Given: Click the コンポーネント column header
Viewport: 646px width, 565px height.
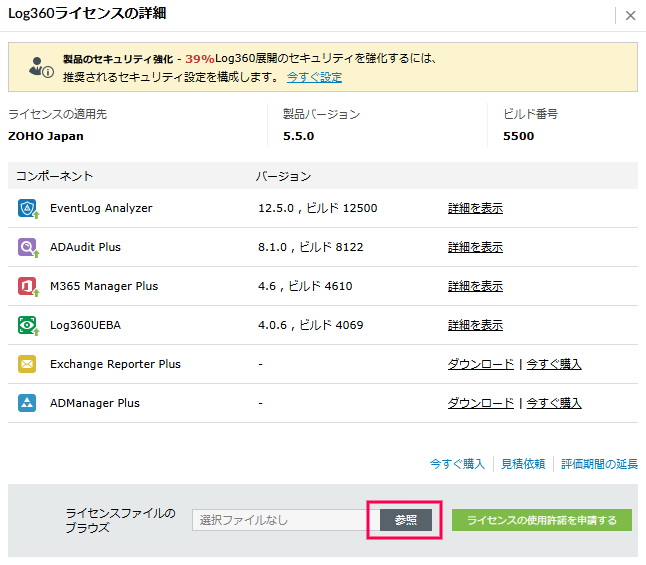Looking at the screenshot, I should pyautogui.click(x=54, y=176).
